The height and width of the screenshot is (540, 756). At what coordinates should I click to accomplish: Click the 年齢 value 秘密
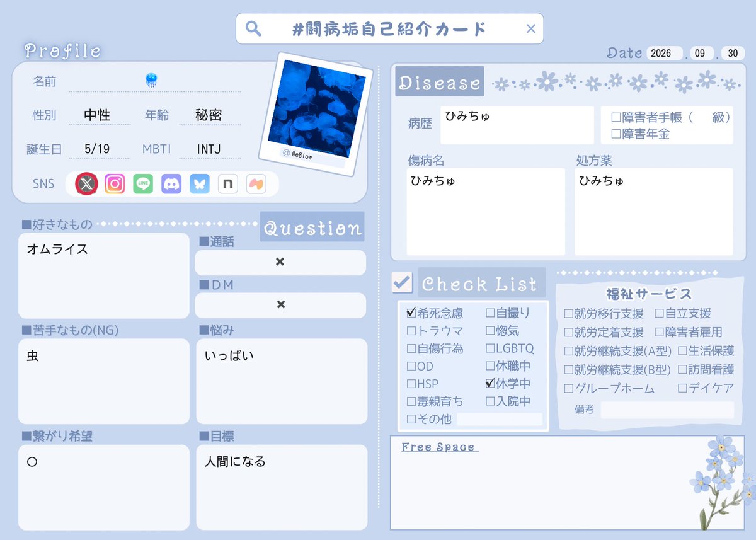209,115
